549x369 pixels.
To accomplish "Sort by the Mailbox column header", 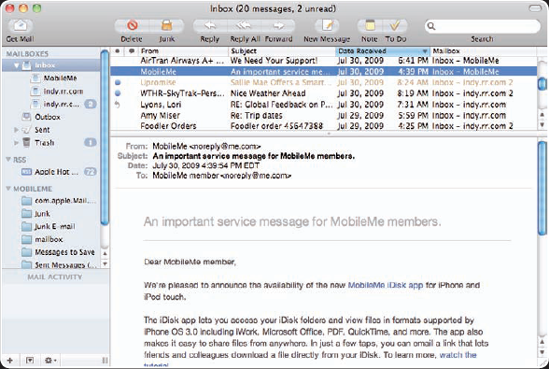I will pos(483,51).
